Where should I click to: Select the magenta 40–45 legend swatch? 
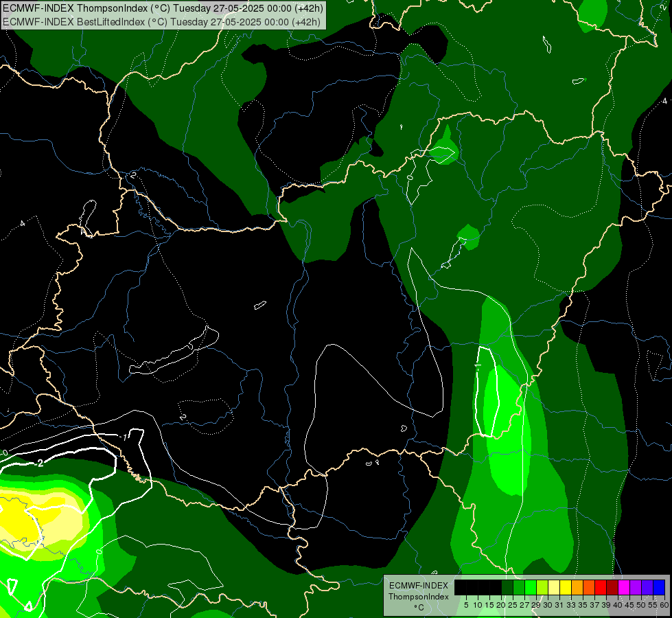pos(624,588)
